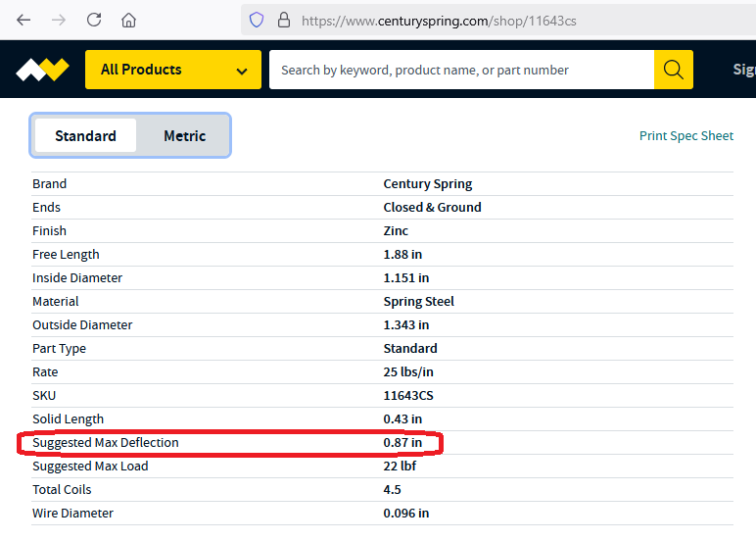Select the 'Zinc' finish value
This screenshot has height=541, width=756.
point(396,230)
